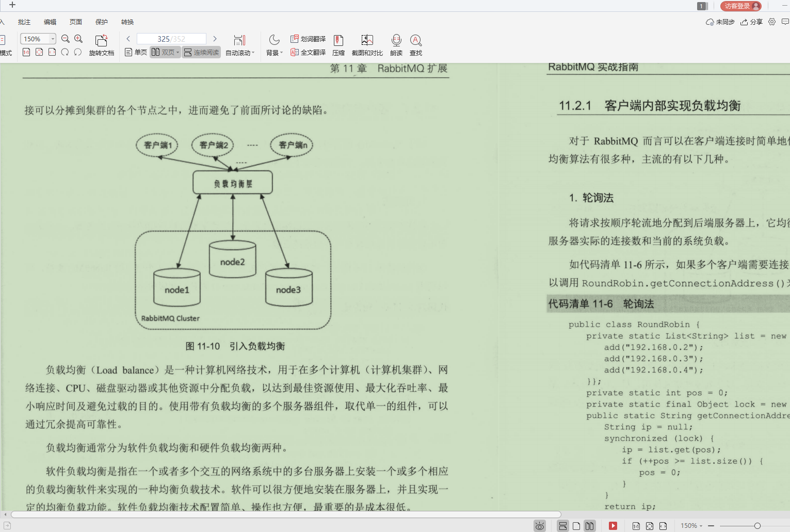
Task: Switch to single page view in status bar
Action: tap(576, 526)
